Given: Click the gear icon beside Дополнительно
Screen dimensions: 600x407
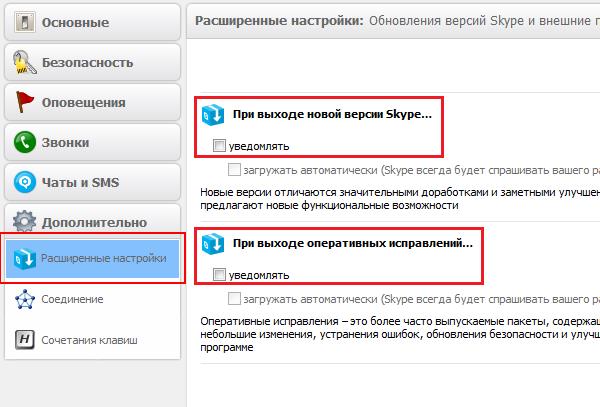Looking at the screenshot, I should click(24, 221).
